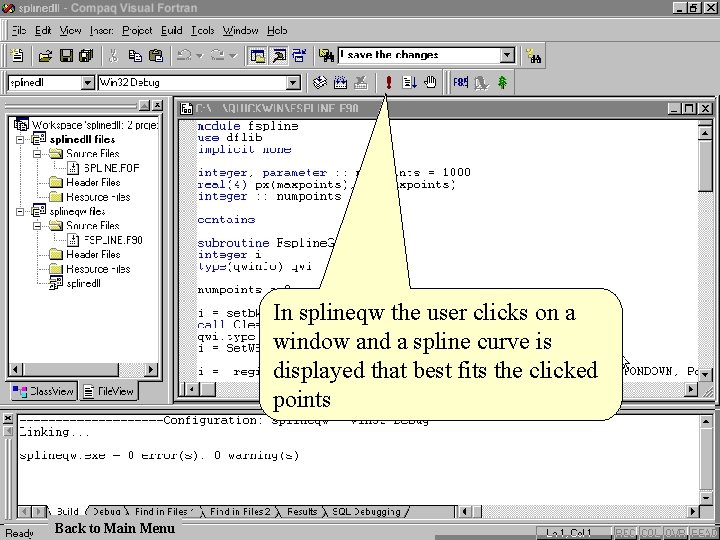This screenshot has height=540, width=720.
Task: Select Header Files under splinedll files
Action: pyautogui.click(x=93, y=182)
